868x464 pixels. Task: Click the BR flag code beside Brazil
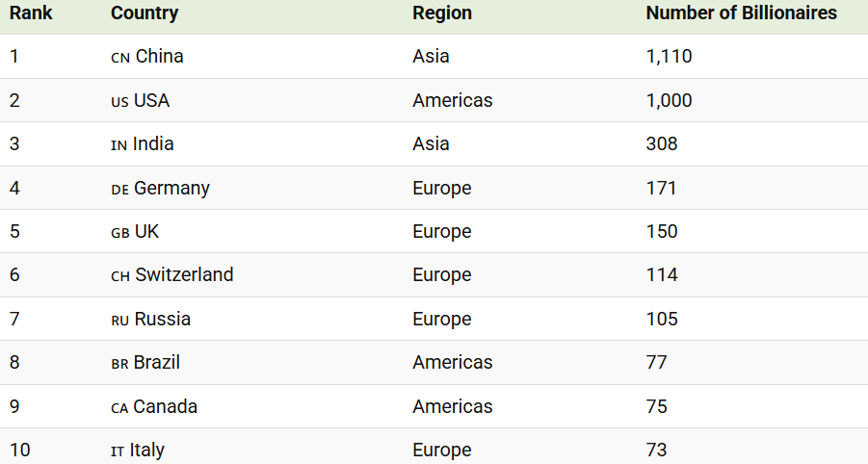point(119,364)
